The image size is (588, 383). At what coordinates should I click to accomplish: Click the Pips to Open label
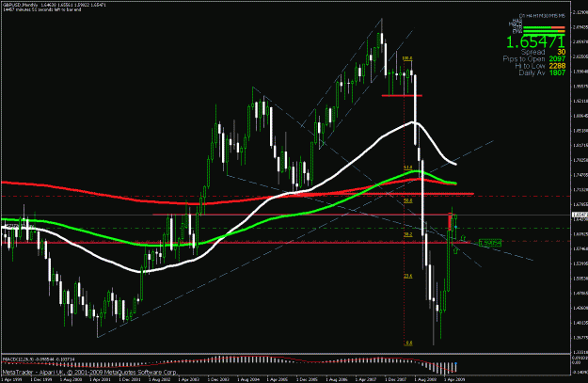click(523, 59)
